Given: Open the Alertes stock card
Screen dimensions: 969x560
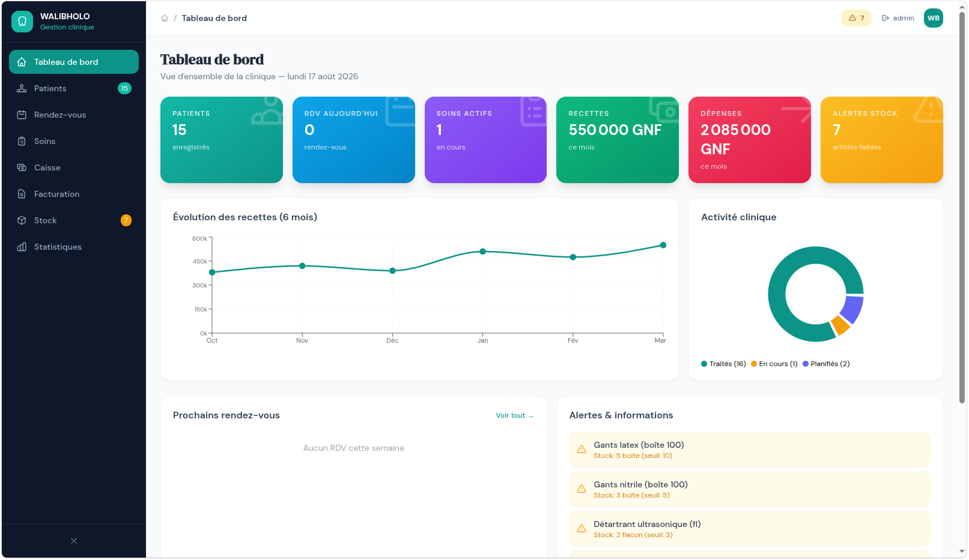Looking at the screenshot, I should click(882, 140).
